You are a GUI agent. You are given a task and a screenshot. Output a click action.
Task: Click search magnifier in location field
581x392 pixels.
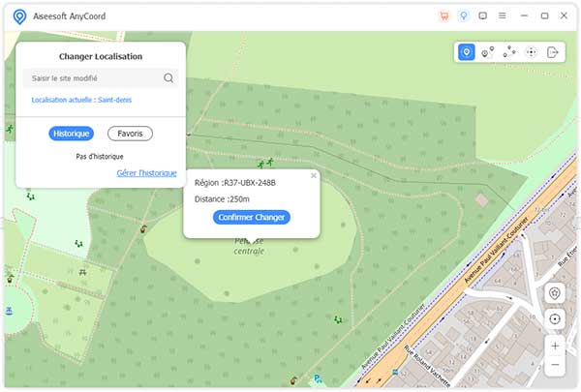(168, 78)
